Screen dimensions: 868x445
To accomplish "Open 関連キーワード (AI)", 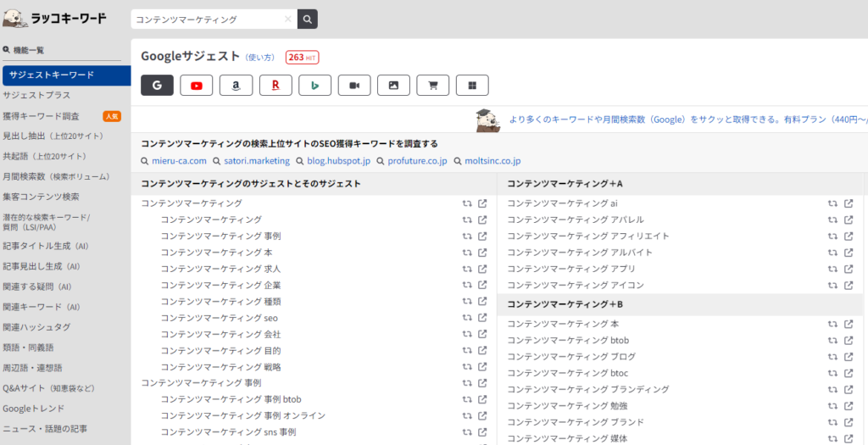I will pos(42,307).
